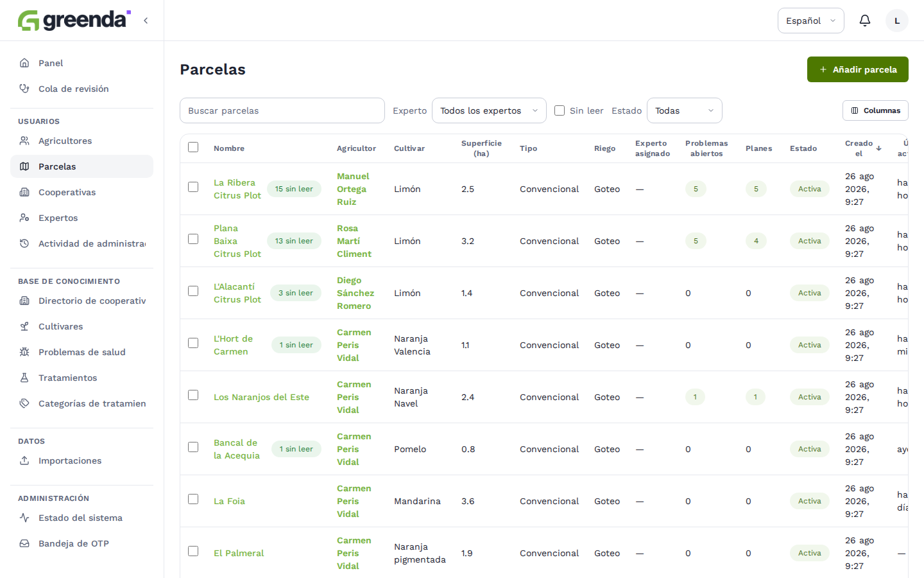Focus the Buscar parcelas search field
Viewport: 924px width, 578px height.
point(282,110)
